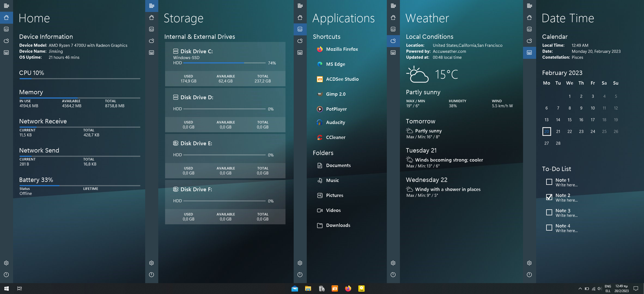Click the Disk Drive C usage bar
The width and height of the screenshot is (644, 294).
coord(224,63)
